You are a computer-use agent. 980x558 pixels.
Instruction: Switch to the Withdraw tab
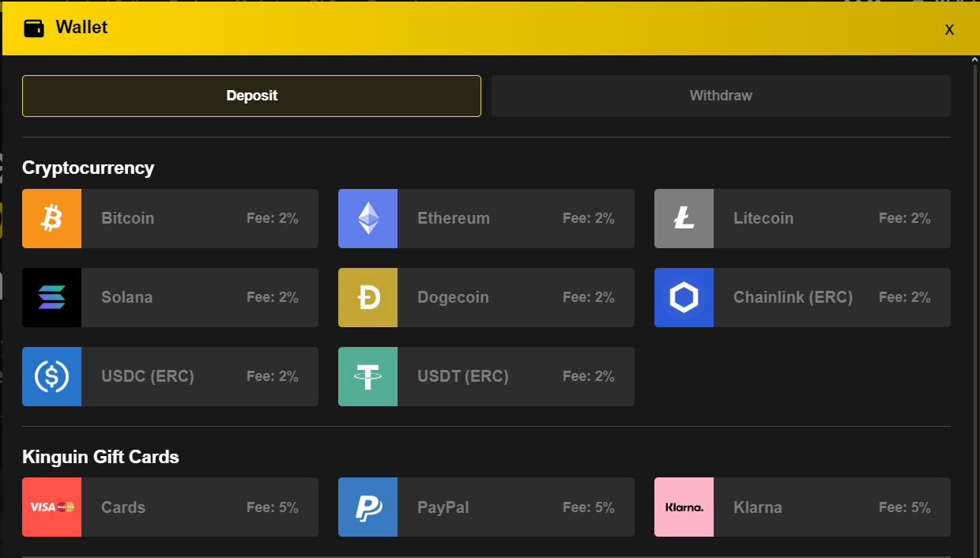pos(721,96)
